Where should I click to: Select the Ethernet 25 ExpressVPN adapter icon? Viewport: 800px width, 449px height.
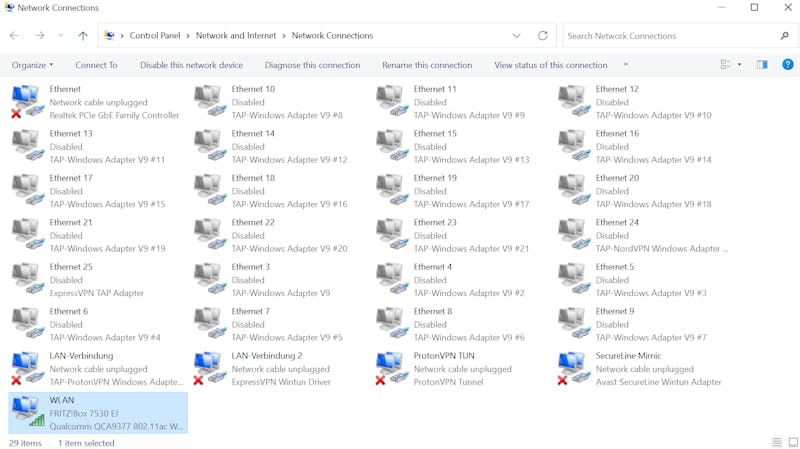[x=28, y=279]
